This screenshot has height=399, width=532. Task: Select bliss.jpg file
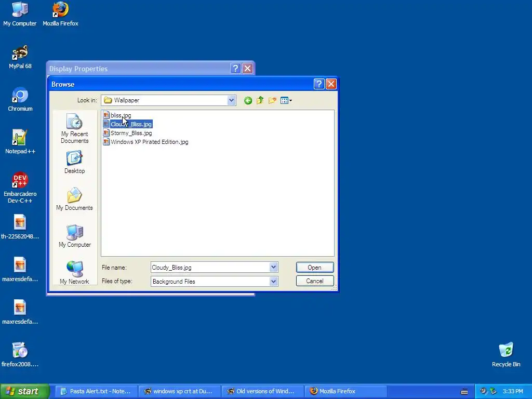click(117, 115)
